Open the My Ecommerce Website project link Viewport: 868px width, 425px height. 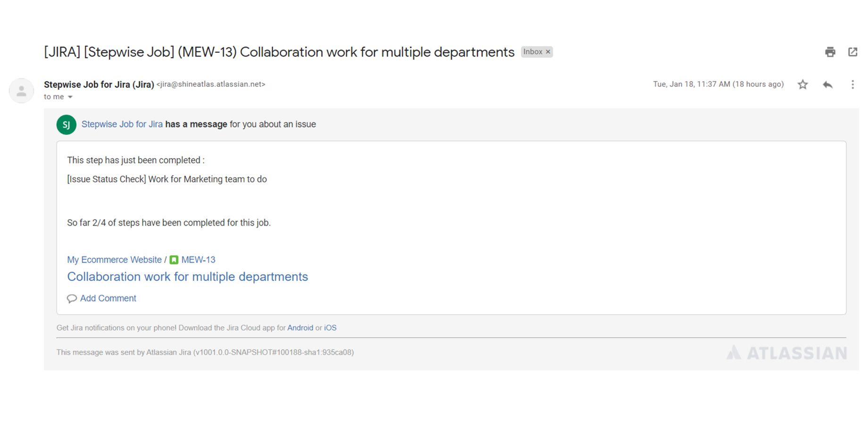pyautogui.click(x=114, y=260)
